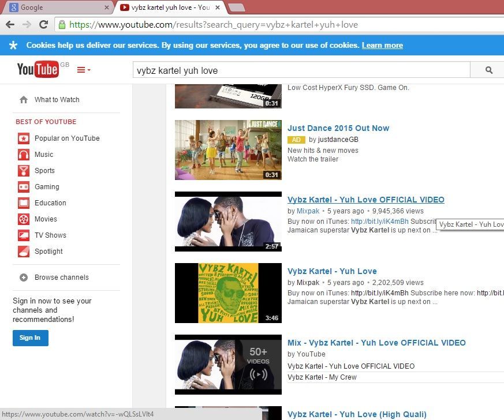Play the yellow Yuh Love cover art thumbnail
Image resolution: width=504 pixels, height=420 pixels.
[x=228, y=293]
